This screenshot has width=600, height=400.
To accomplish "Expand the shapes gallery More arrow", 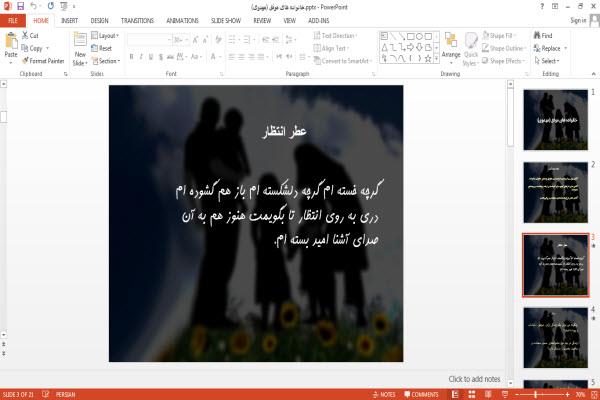I will (x=436, y=58).
